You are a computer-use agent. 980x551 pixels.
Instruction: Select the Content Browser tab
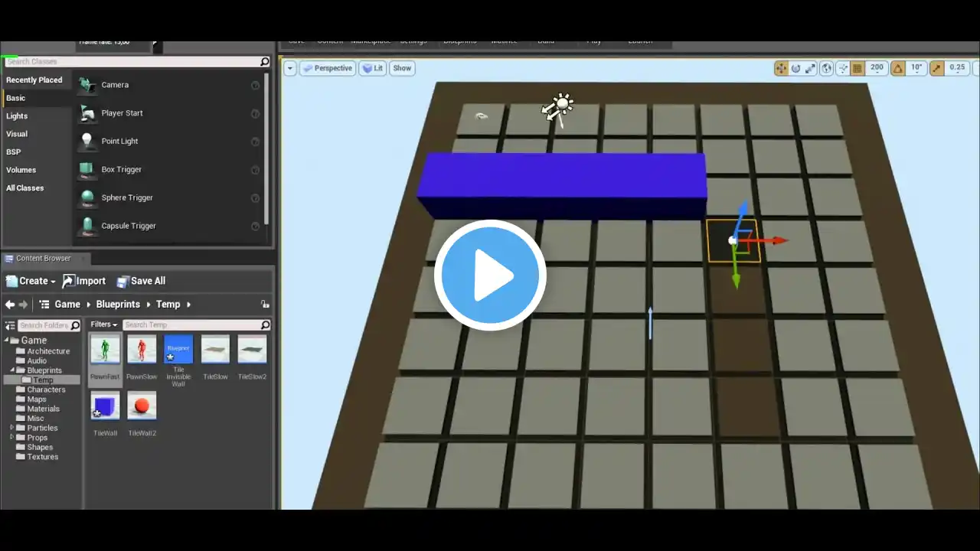tap(44, 259)
